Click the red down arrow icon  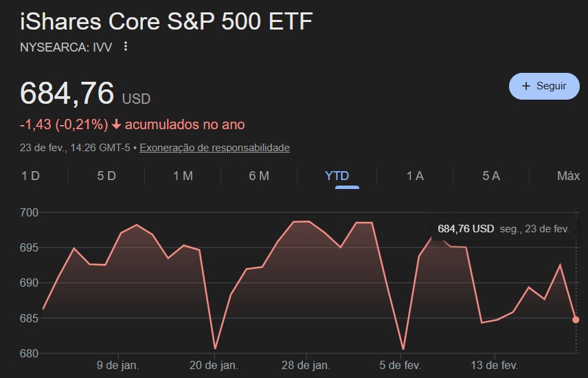[x=116, y=124]
